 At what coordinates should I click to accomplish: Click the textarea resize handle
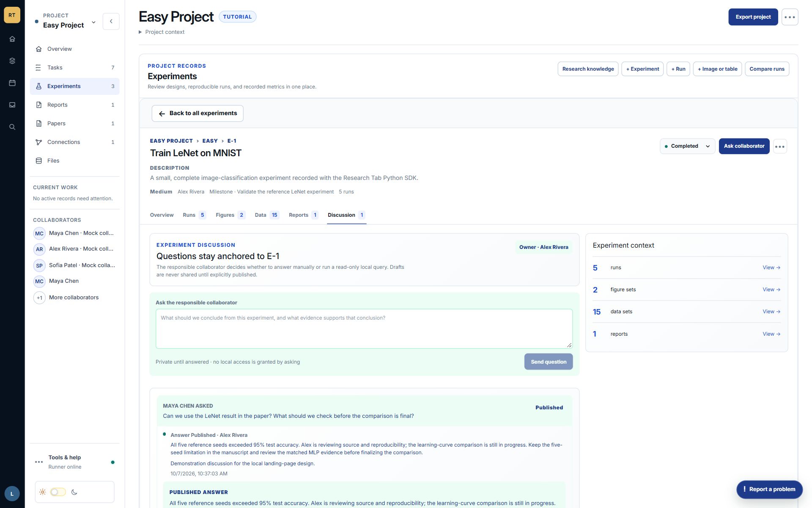pos(569,345)
